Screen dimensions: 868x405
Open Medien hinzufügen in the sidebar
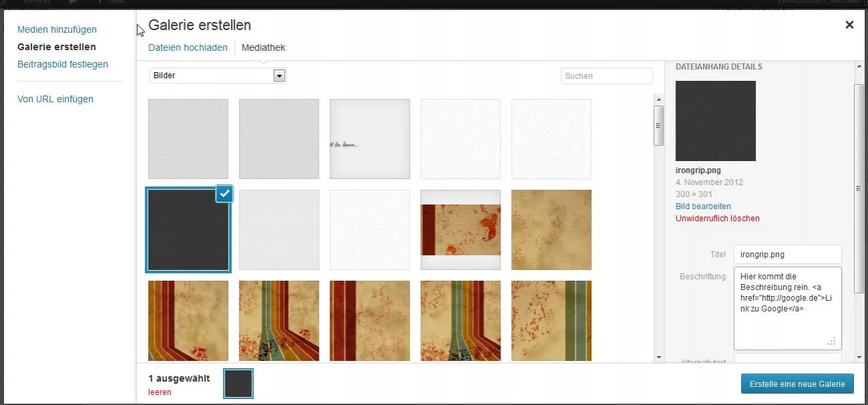tap(57, 29)
